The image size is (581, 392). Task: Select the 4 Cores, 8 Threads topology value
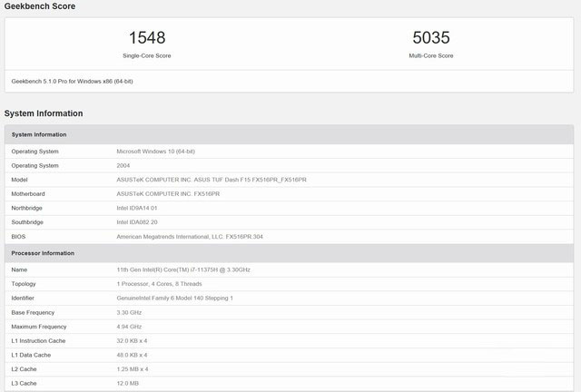pyautogui.click(x=159, y=284)
